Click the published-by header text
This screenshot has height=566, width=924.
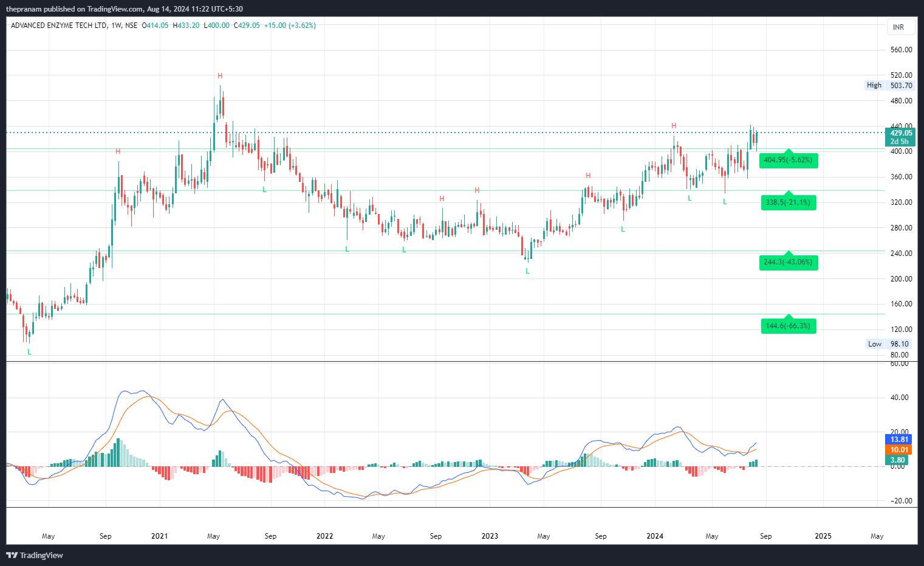click(x=125, y=9)
